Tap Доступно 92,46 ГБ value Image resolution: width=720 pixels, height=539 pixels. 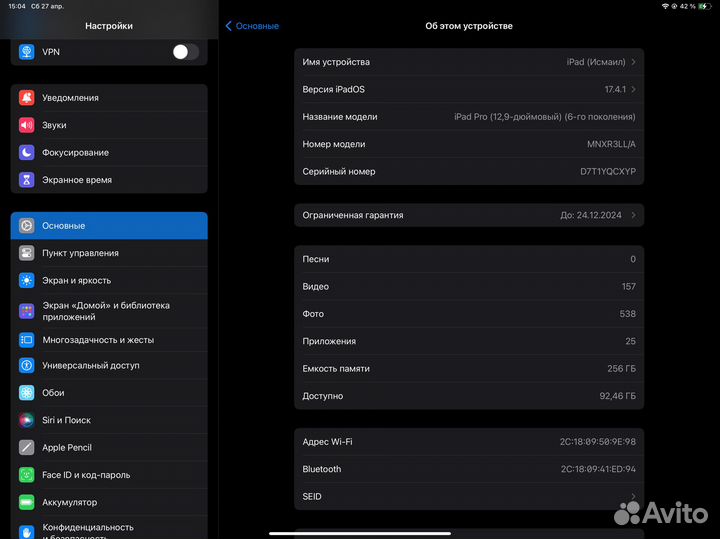coord(618,396)
